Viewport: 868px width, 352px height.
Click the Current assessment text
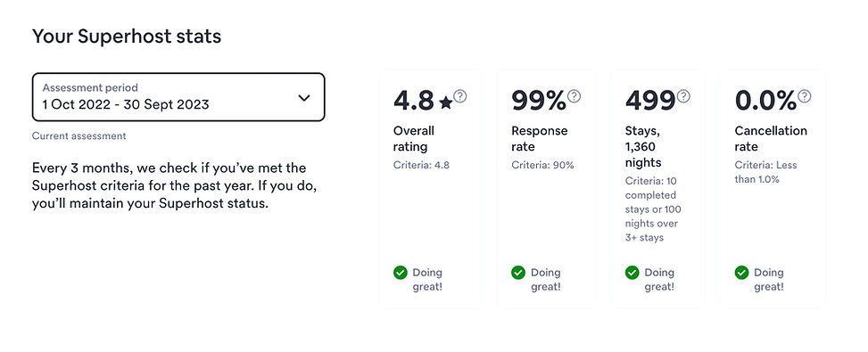click(x=79, y=136)
